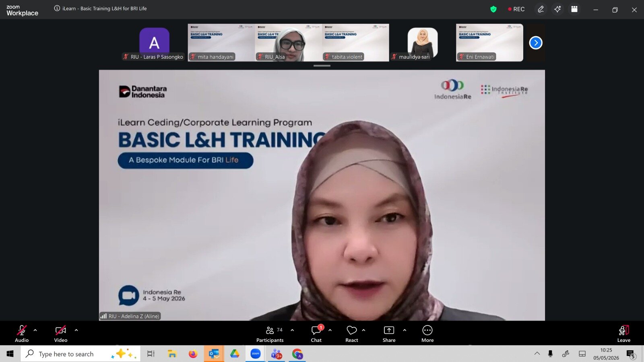
Task: Open the pen icon in the system tray
Action: click(x=566, y=354)
